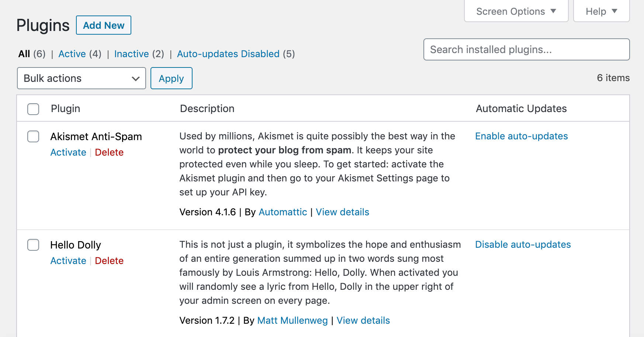Open the Bulk actions dropdown

[x=81, y=78]
